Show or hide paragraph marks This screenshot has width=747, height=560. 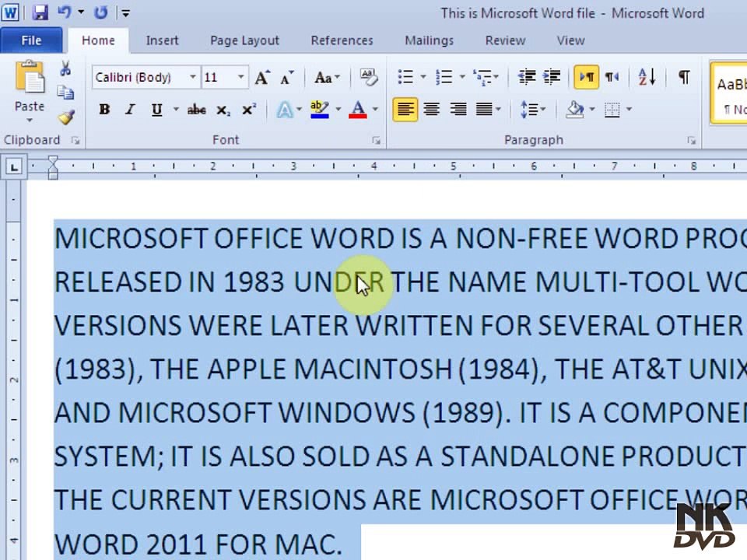684,77
